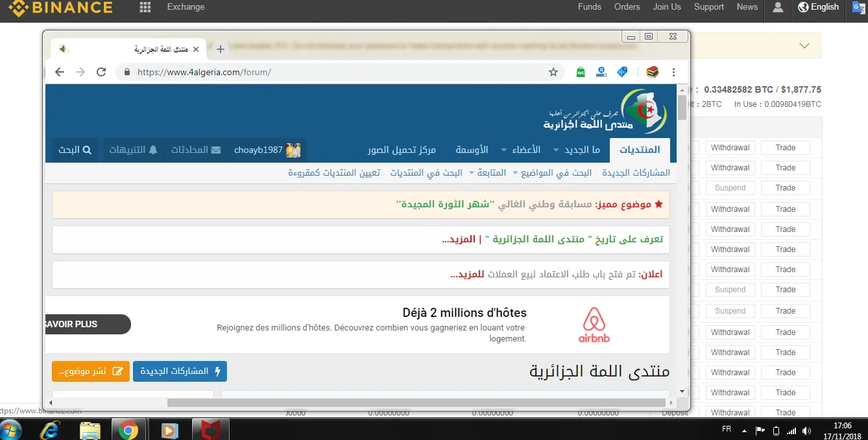This screenshot has height=440, width=868.
Task: Open the Binance apps grid icon
Action: (145, 7)
